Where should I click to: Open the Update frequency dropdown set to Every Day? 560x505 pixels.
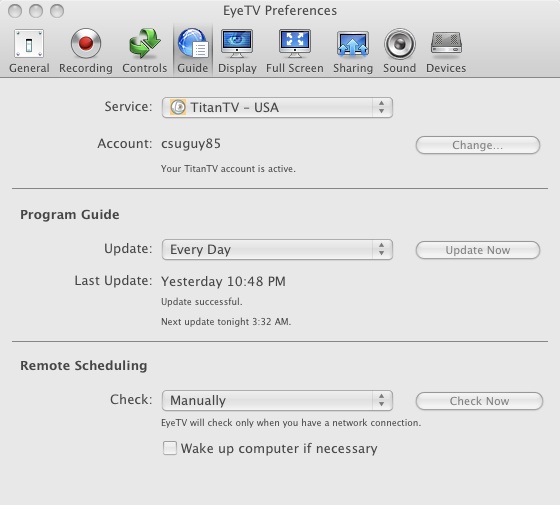[277, 249]
